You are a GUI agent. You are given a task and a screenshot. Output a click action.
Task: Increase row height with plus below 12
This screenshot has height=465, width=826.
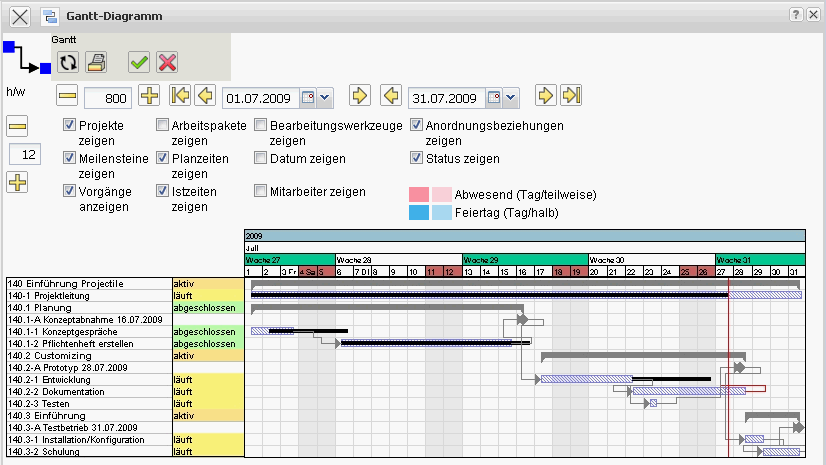(18, 183)
